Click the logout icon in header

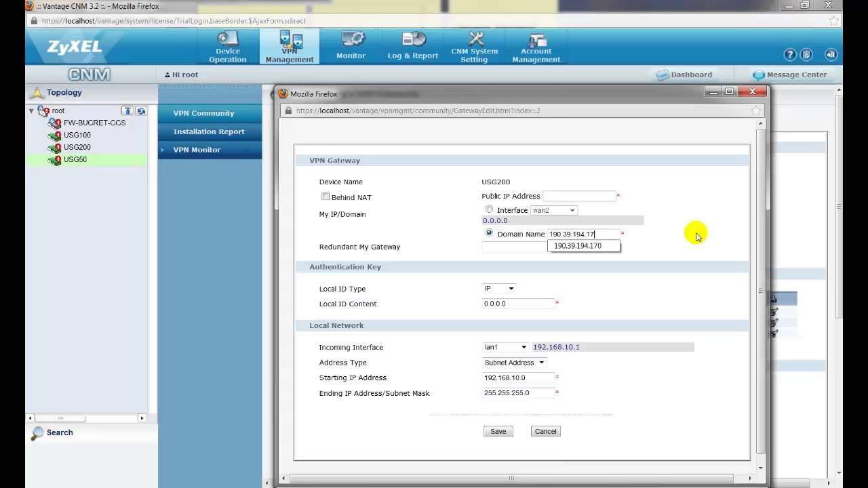(x=831, y=55)
